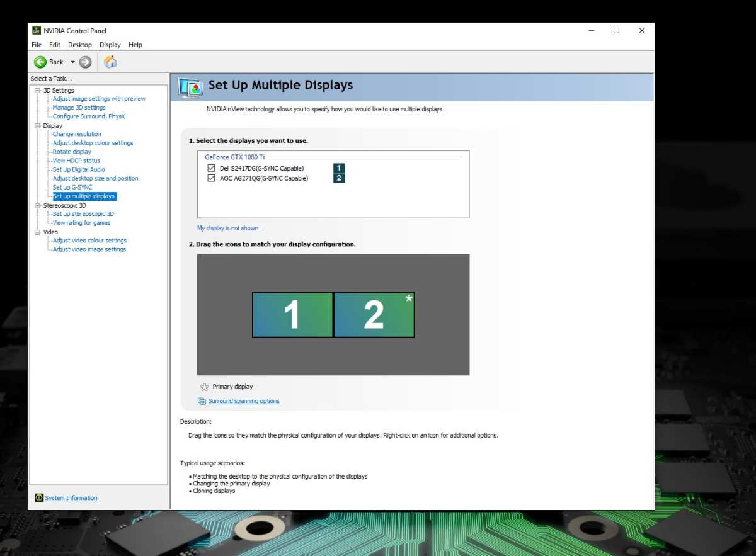Select Set up multiple displays item
756x556 pixels.
[x=84, y=196]
